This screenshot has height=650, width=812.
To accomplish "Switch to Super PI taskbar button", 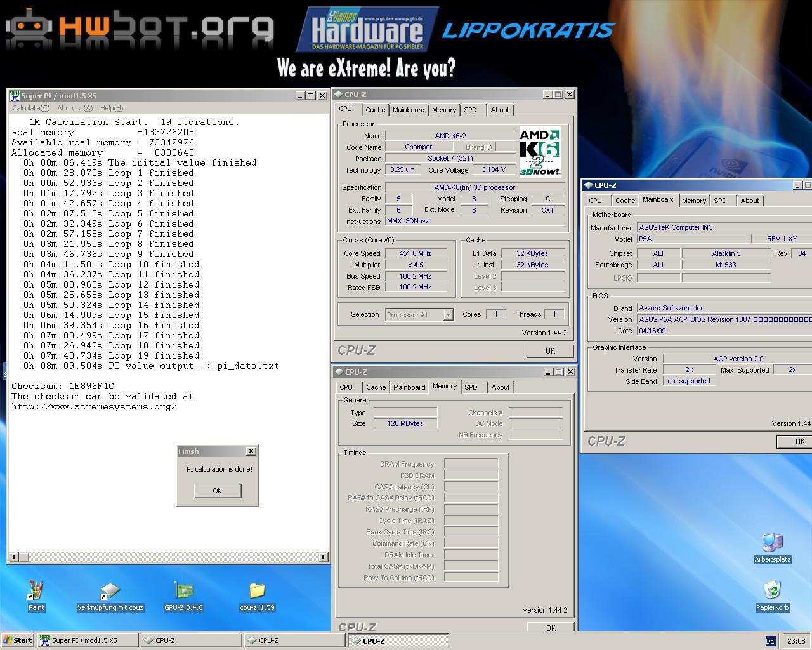I will click(x=88, y=640).
